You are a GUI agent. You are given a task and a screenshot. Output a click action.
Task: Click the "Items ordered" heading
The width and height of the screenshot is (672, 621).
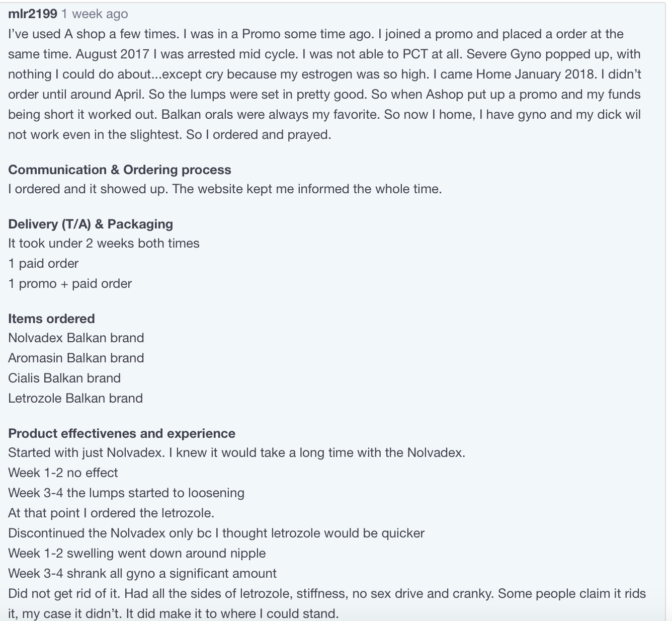coord(51,319)
